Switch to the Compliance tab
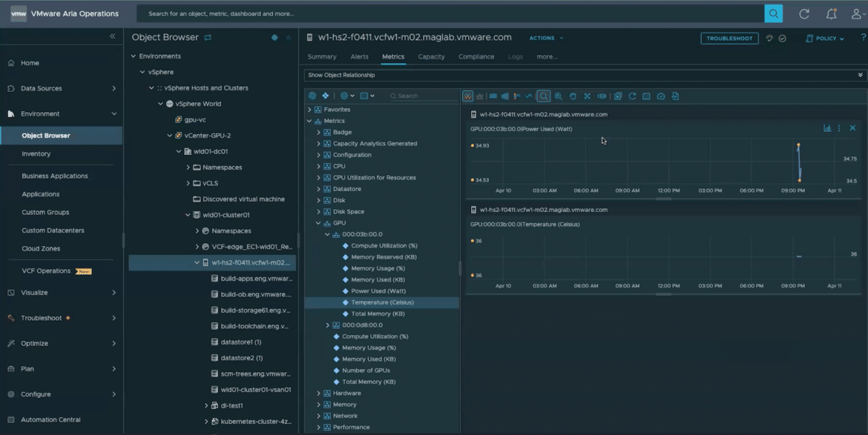This screenshot has height=435, width=868. 476,56
